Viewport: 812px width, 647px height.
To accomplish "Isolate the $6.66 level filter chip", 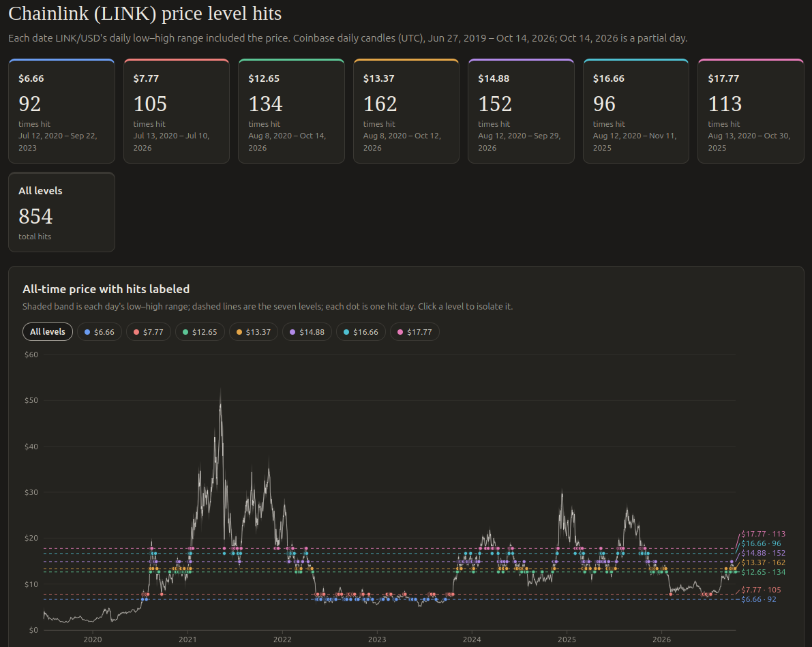I will 100,332.
